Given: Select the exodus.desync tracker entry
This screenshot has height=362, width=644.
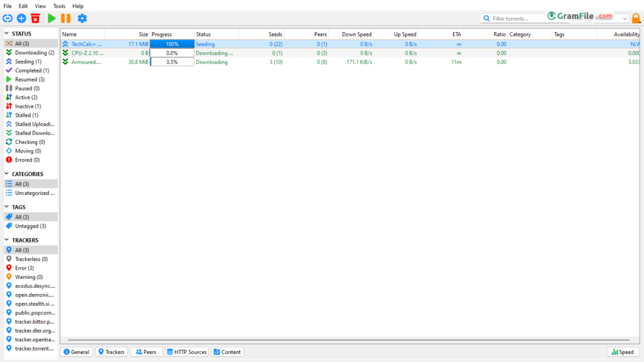Looking at the screenshot, I should tap(31, 286).
